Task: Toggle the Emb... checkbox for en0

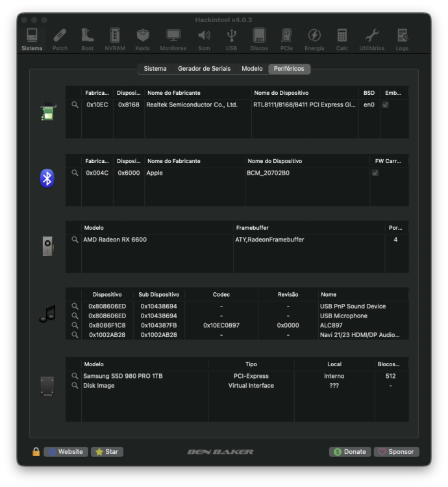Action: 385,105
